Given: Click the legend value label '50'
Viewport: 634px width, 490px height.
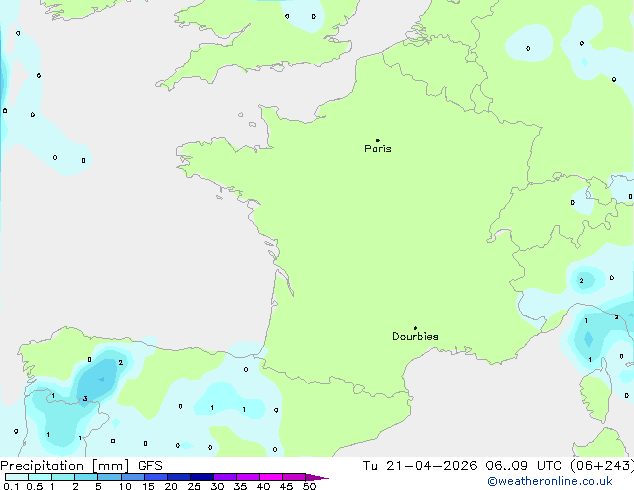Looking at the screenshot, I should (309, 486).
